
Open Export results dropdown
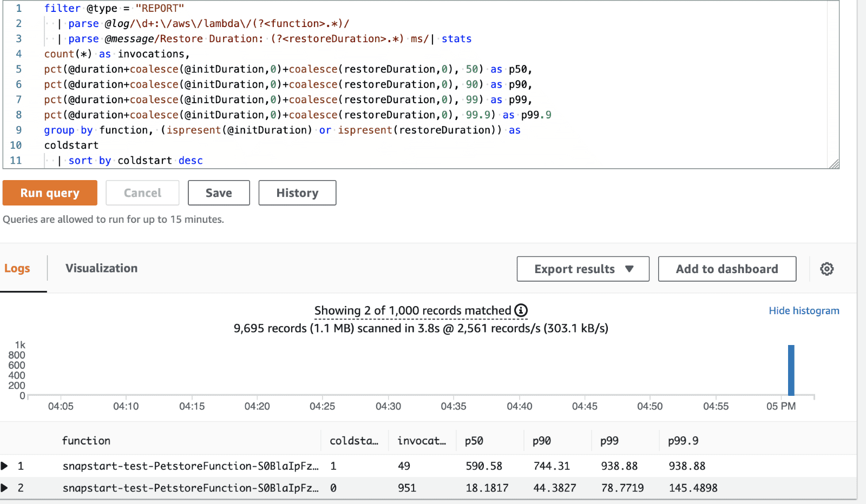pos(583,269)
